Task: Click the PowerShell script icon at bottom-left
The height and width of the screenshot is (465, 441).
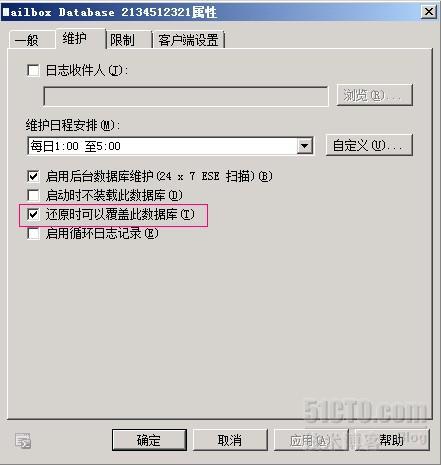Action: click(23, 441)
